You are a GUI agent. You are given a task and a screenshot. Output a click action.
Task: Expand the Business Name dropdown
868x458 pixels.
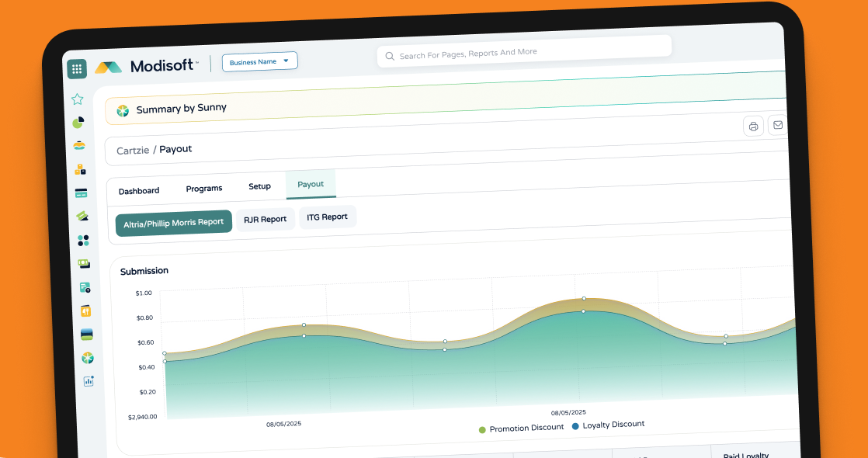[x=259, y=61]
